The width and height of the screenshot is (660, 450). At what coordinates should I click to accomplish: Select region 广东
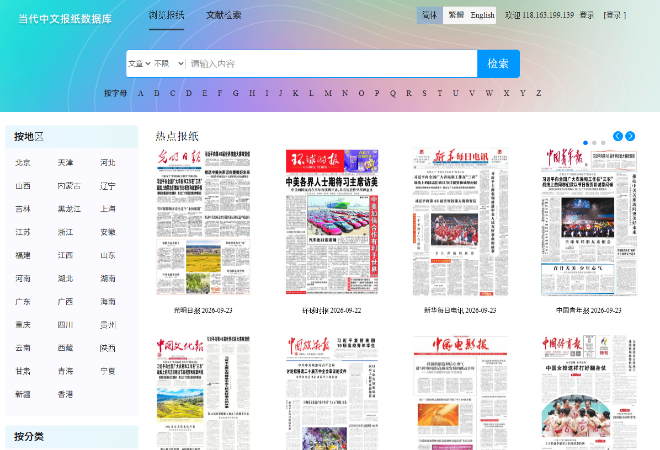[23, 301]
